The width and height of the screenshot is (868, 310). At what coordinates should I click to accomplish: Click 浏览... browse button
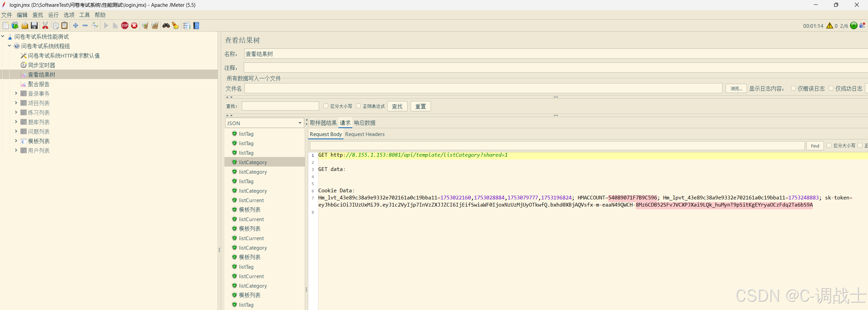point(736,89)
